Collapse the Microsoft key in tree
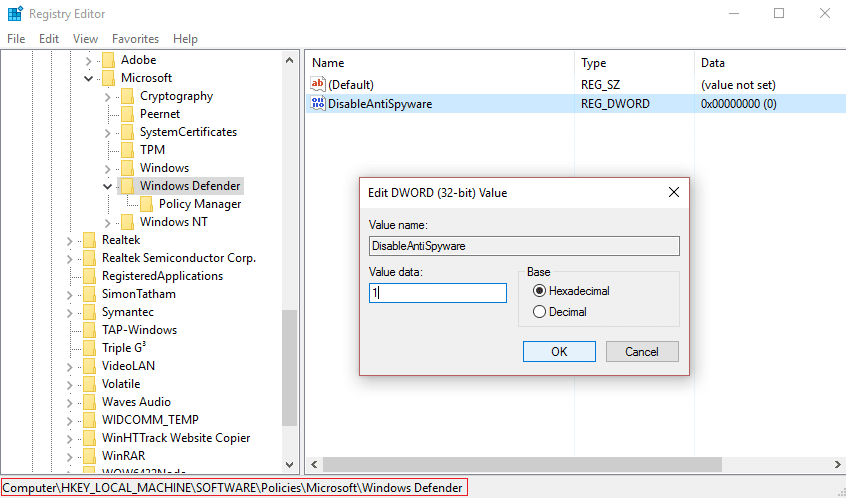Image resolution: width=846 pixels, height=498 pixels. point(89,78)
